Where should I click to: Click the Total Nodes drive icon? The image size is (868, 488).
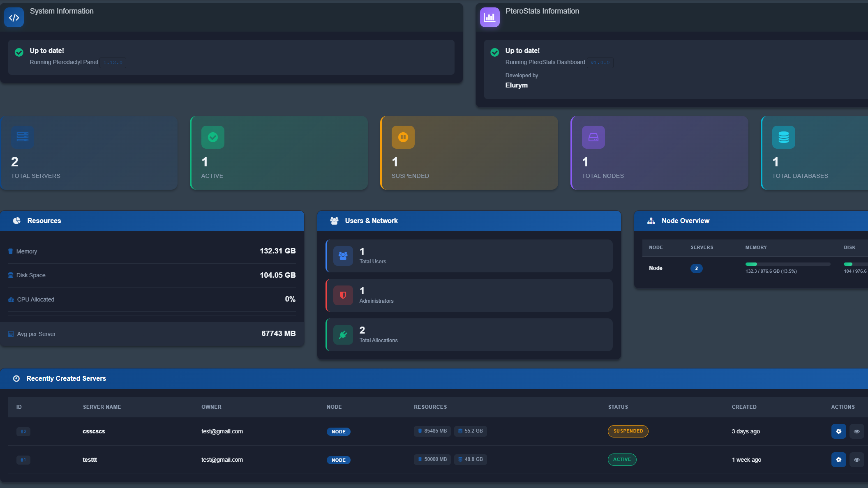593,137
